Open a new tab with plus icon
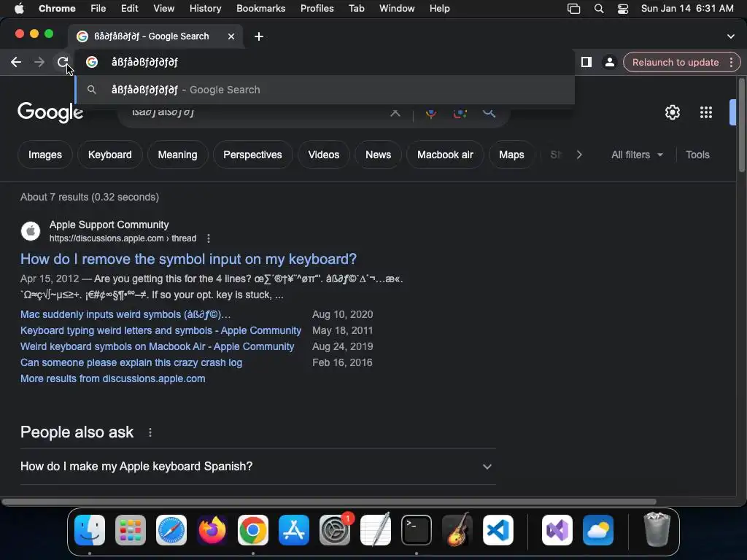This screenshot has width=747, height=560. pos(259,36)
